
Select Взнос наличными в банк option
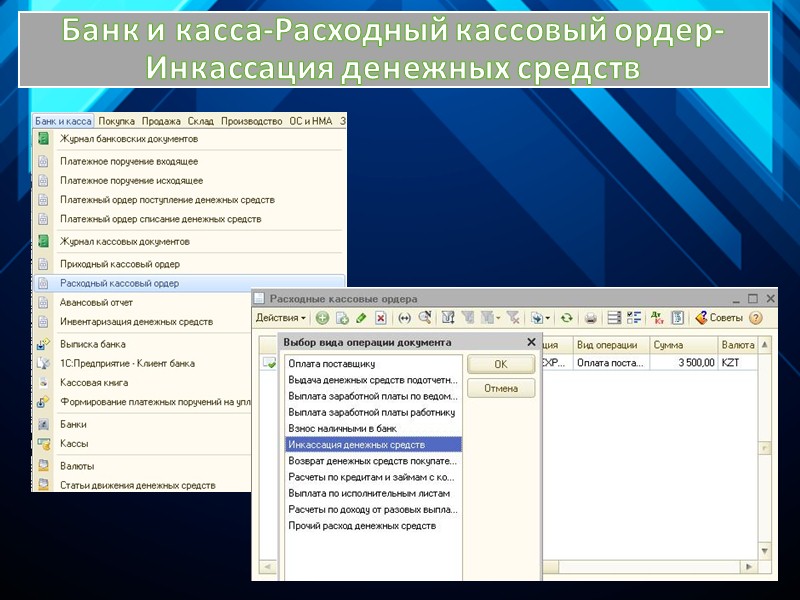[x=373, y=429]
